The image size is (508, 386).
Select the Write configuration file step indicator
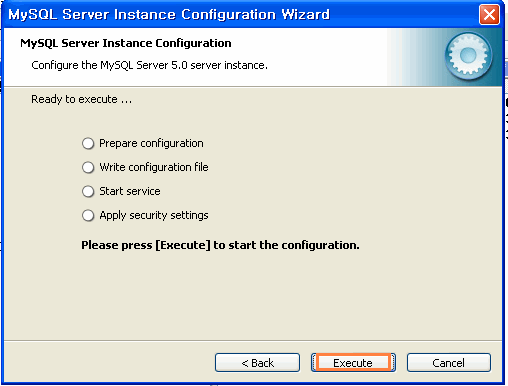(88, 167)
